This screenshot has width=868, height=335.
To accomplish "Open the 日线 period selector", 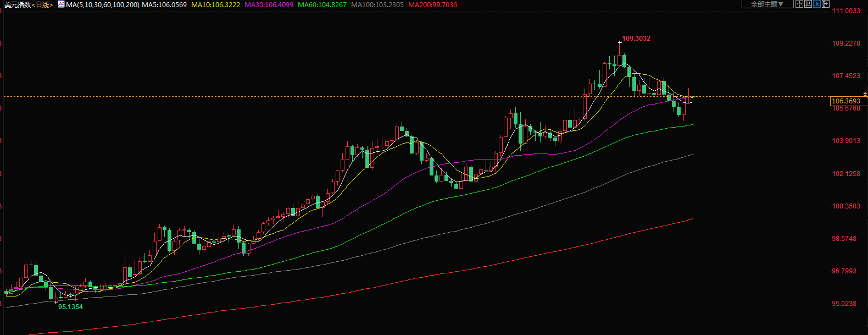I will pyautogui.click(x=43, y=5).
